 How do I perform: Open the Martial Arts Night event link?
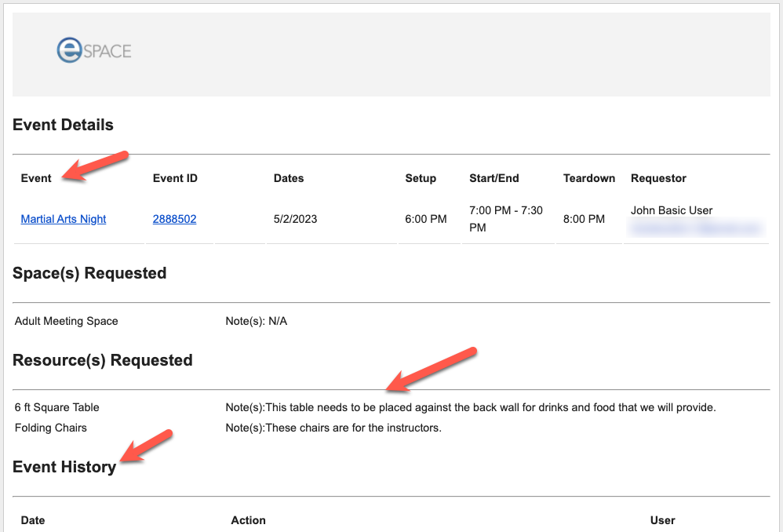(x=64, y=219)
